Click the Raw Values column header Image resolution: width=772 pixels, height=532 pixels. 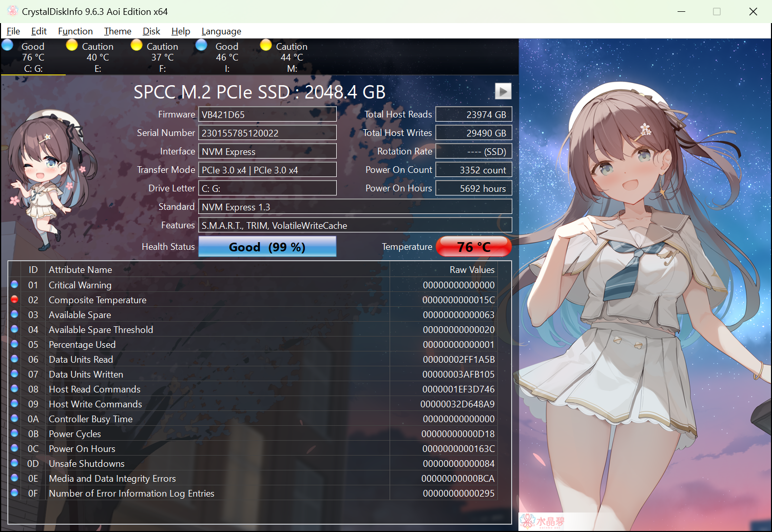472,270
